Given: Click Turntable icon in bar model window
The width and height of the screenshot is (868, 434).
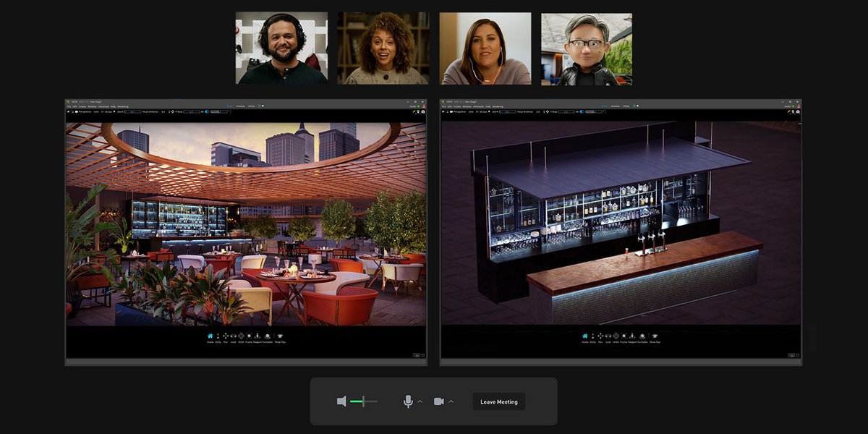Looking at the screenshot, I should click(x=642, y=337).
